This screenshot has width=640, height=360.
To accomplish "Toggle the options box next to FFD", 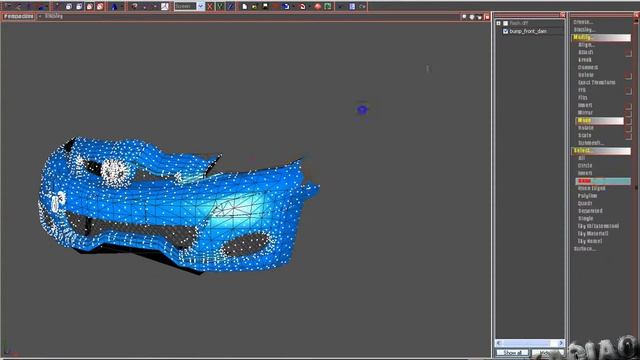I will (x=628, y=91).
